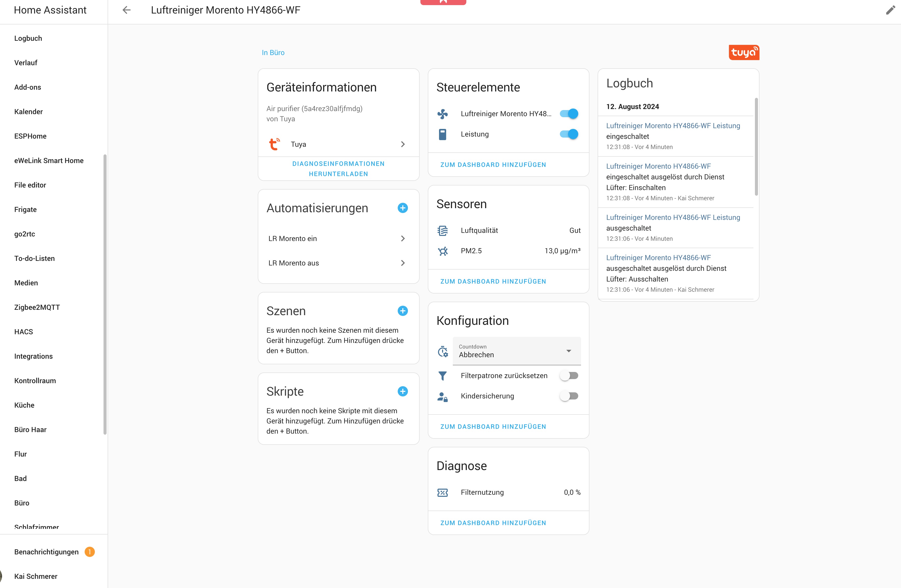Click the PM2.5 sensor icon
This screenshot has width=901, height=588.
click(x=443, y=251)
